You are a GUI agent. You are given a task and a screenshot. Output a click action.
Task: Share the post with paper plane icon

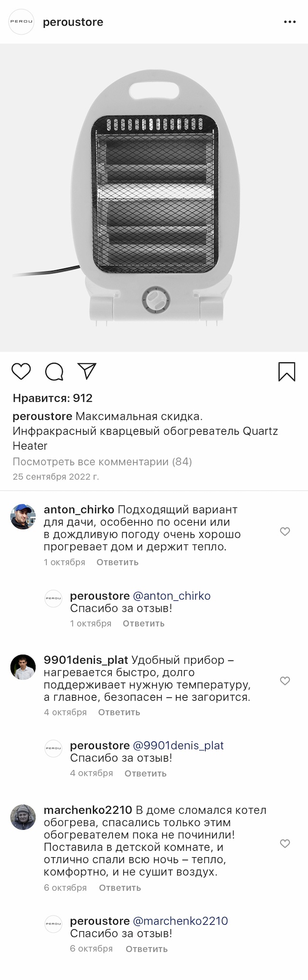[x=87, y=371]
